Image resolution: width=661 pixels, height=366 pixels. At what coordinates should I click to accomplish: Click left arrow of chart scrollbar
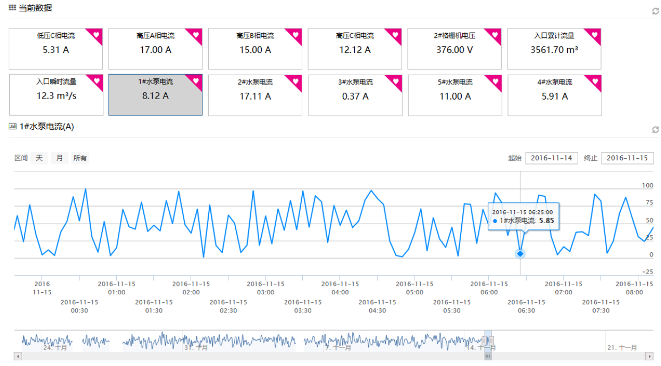tap(17, 357)
